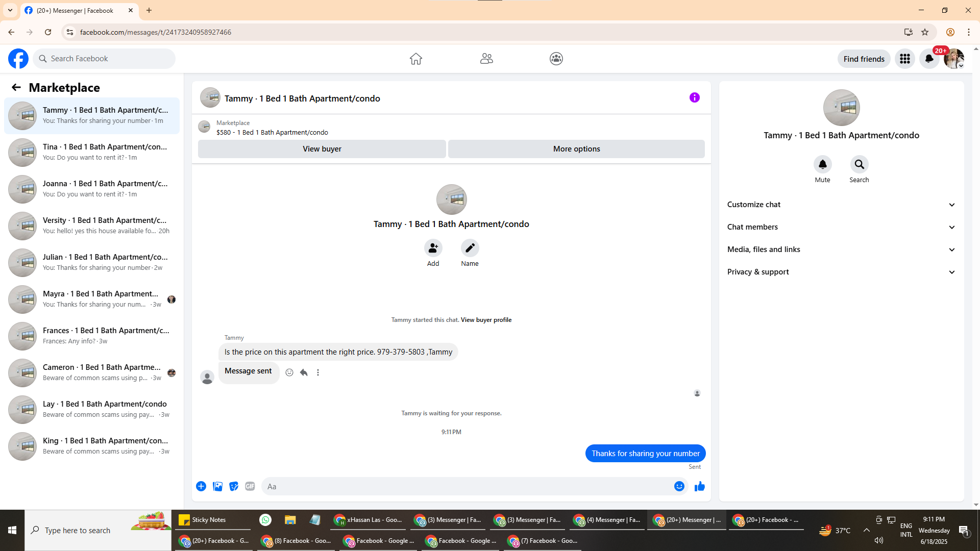Bookmark this page star icon

tap(925, 32)
